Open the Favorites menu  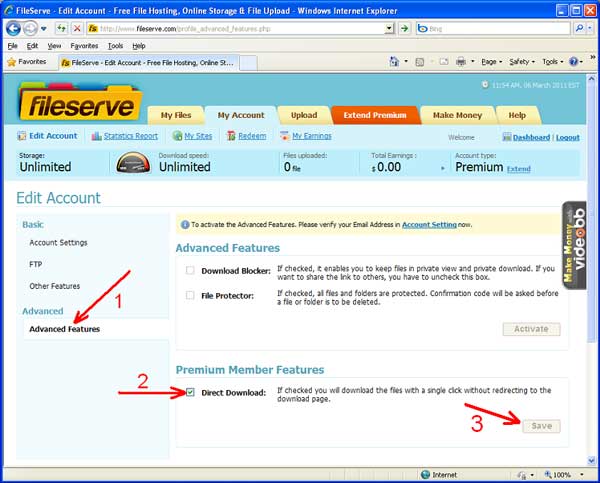pos(84,46)
